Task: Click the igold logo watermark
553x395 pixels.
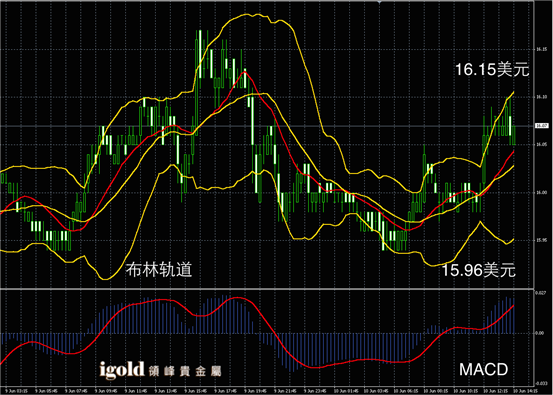Action: [122, 370]
